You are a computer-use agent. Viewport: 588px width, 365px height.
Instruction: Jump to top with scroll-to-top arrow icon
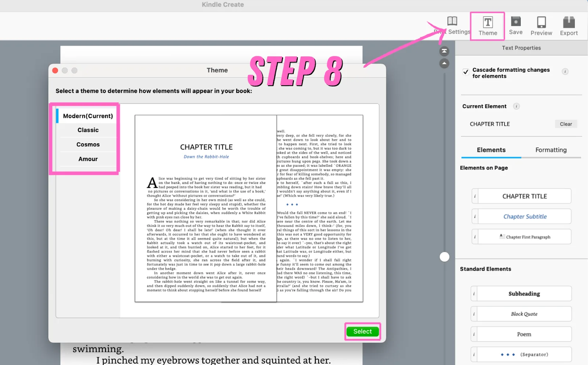(x=444, y=51)
